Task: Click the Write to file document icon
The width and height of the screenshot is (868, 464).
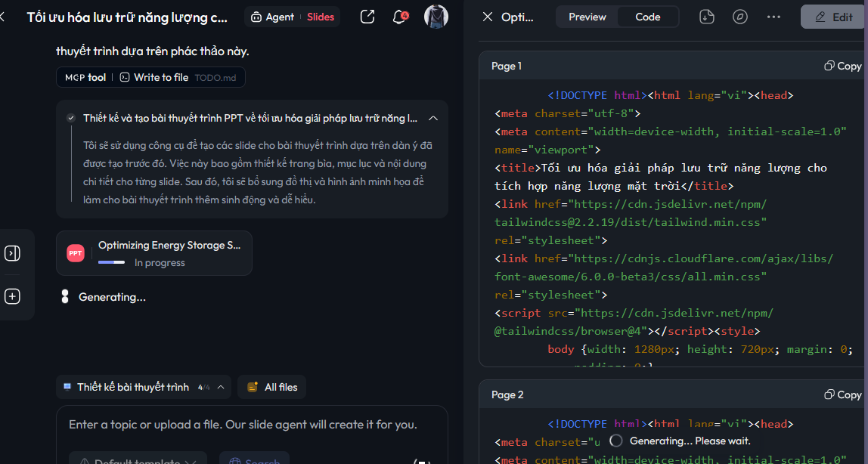Action: [x=125, y=77]
